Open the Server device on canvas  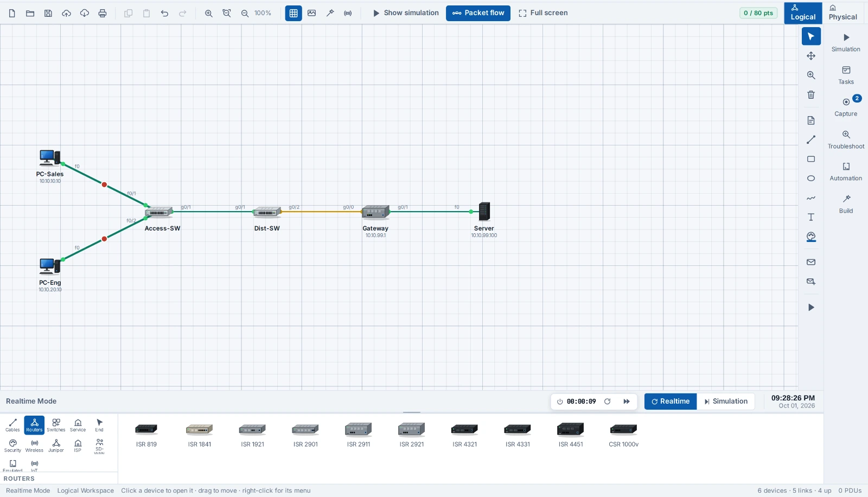coord(484,211)
